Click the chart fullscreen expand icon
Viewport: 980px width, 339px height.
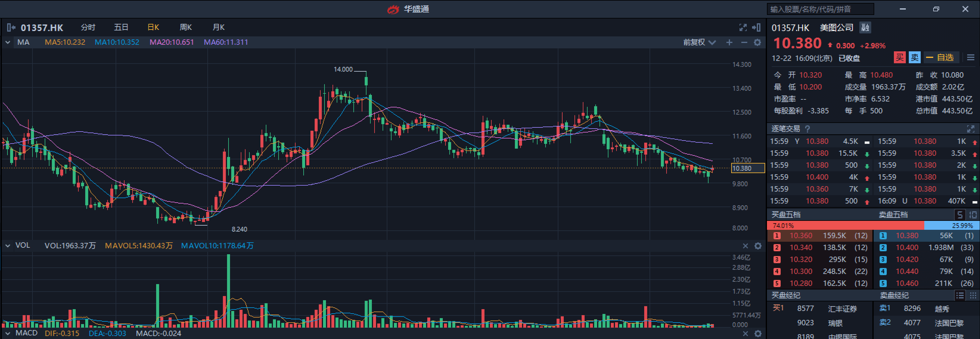pos(743,27)
